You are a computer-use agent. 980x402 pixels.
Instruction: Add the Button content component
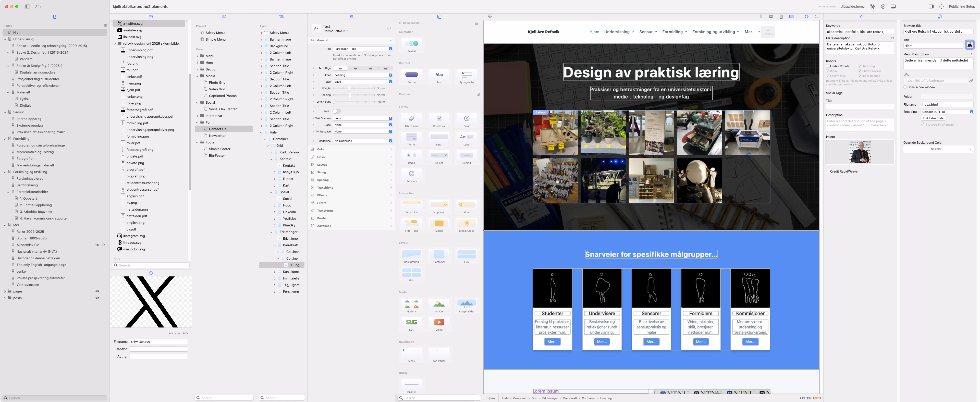(x=412, y=77)
